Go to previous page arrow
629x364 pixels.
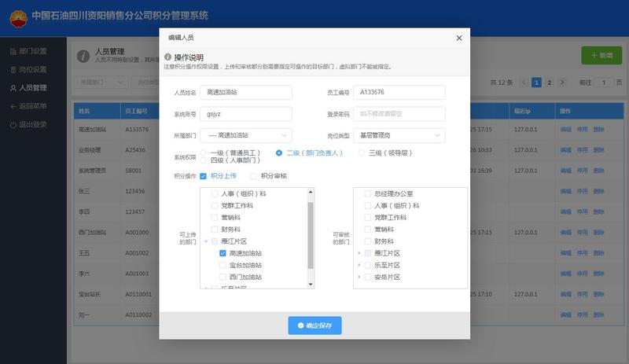pos(524,83)
